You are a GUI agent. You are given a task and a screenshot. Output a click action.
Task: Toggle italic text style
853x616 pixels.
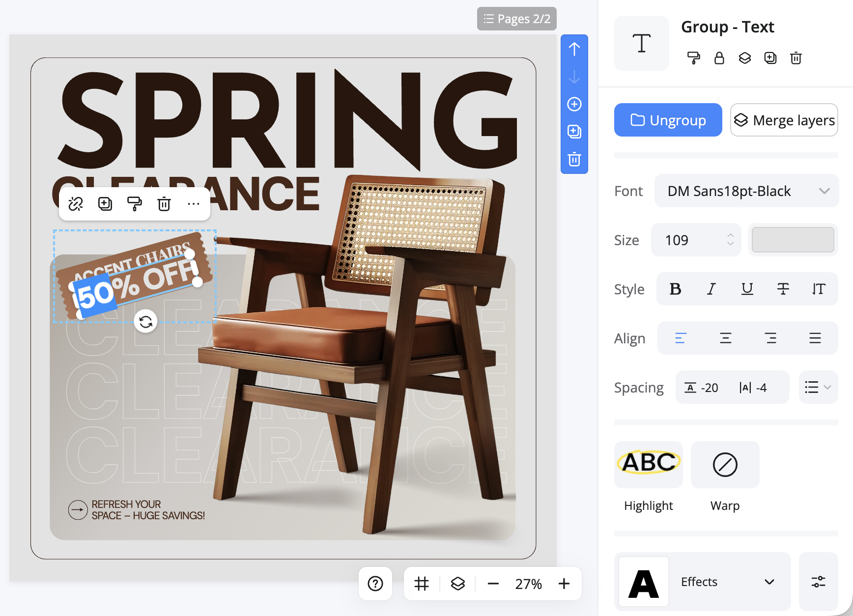711,289
